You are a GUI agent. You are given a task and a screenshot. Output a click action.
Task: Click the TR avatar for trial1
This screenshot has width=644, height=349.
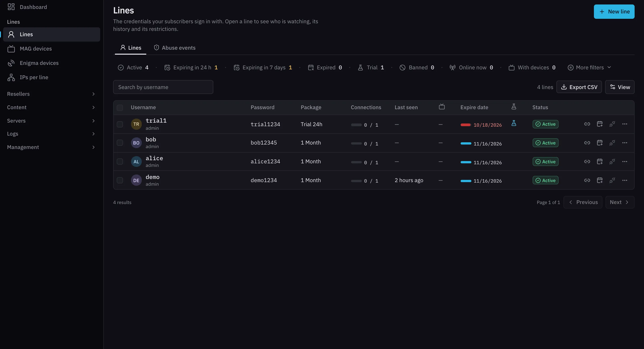(x=136, y=124)
